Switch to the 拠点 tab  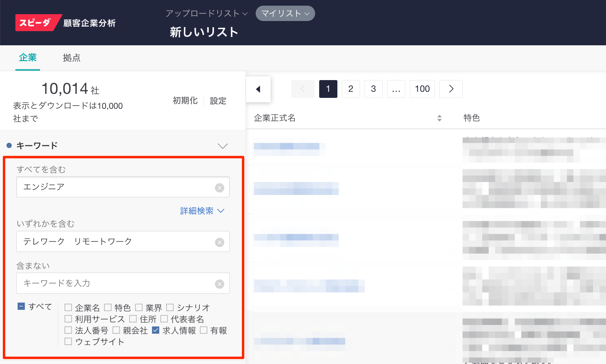click(x=72, y=58)
